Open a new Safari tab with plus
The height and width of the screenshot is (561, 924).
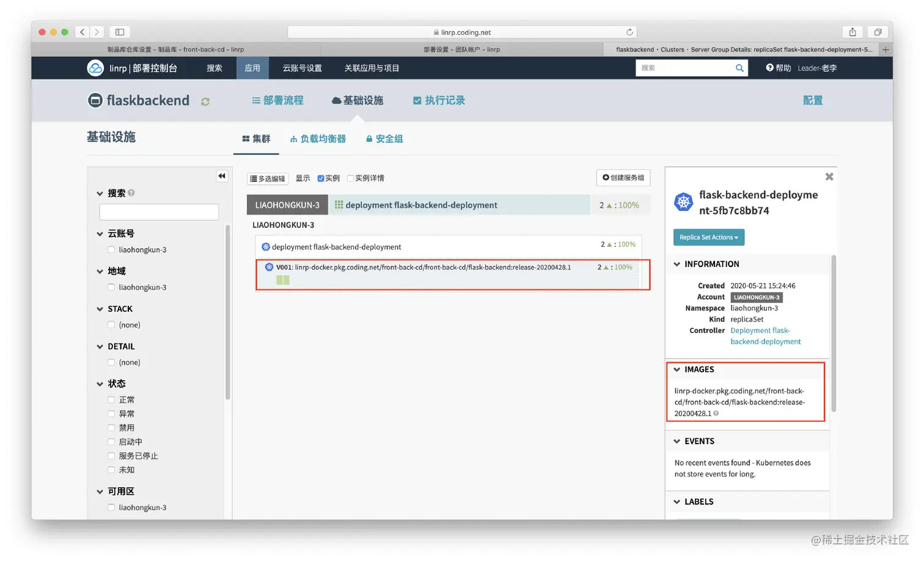[886, 50]
